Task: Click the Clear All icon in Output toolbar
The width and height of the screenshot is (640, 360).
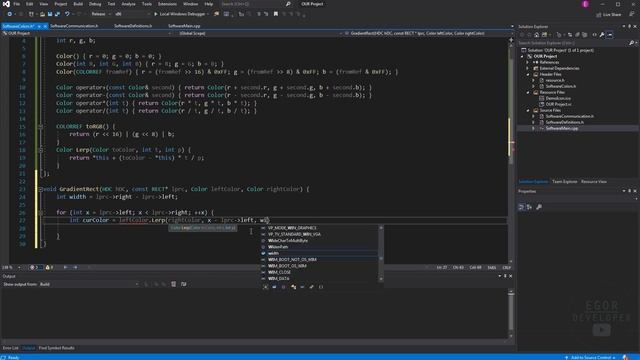Action: pyautogui.click(x=173, y=284)
